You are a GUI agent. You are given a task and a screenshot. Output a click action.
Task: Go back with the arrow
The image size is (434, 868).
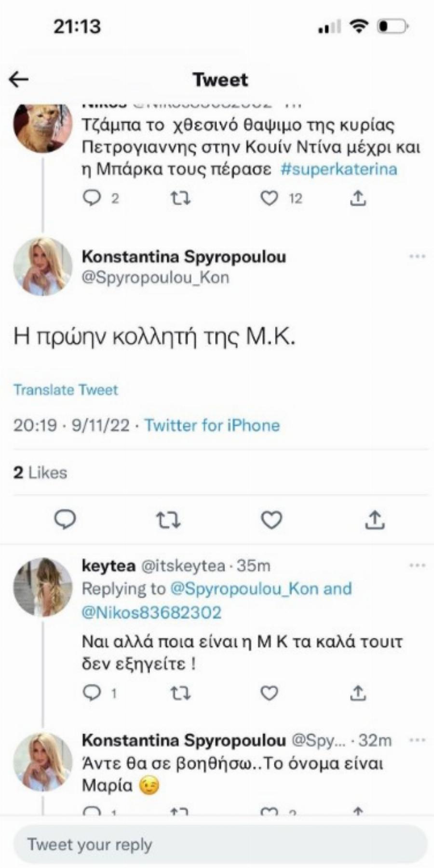19,79
